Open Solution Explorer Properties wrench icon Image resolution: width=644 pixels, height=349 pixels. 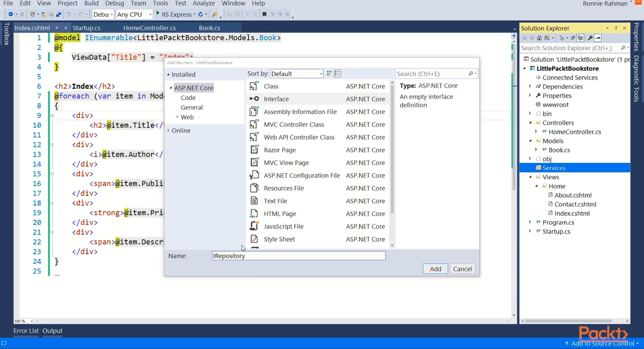coord(590,38)
